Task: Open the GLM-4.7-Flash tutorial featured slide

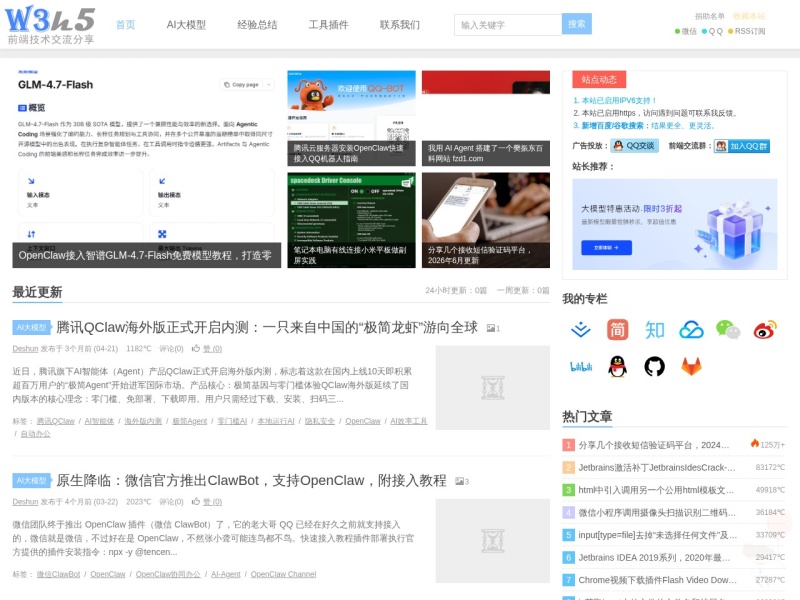Action: click(146, 169)
